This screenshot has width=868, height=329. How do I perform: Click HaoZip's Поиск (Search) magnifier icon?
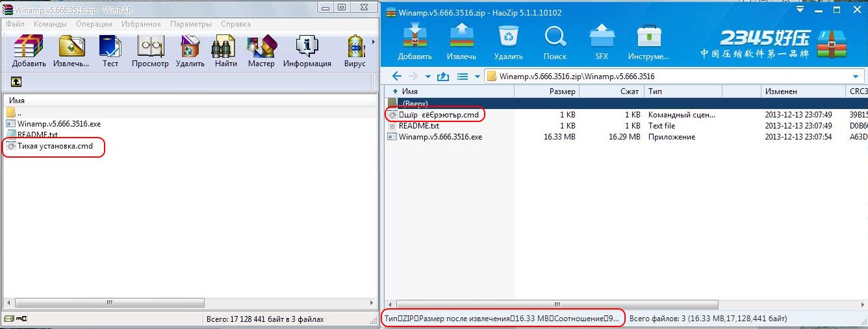click(x=555, y=37)
